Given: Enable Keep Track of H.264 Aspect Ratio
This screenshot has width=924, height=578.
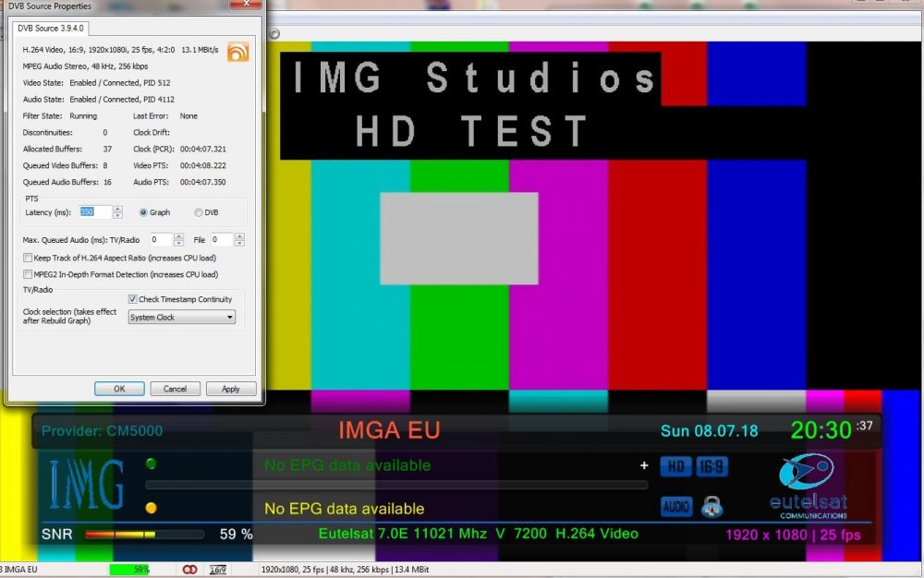Looking at the screenshot, I should 28,259.
